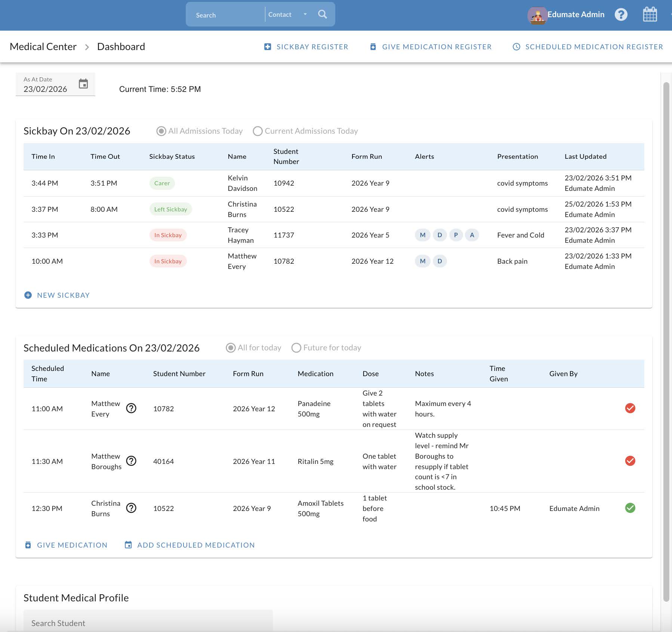Choose Future for today radio button
Image resolution: width=672 pixels, height=632 pixels.
point(296,348)
